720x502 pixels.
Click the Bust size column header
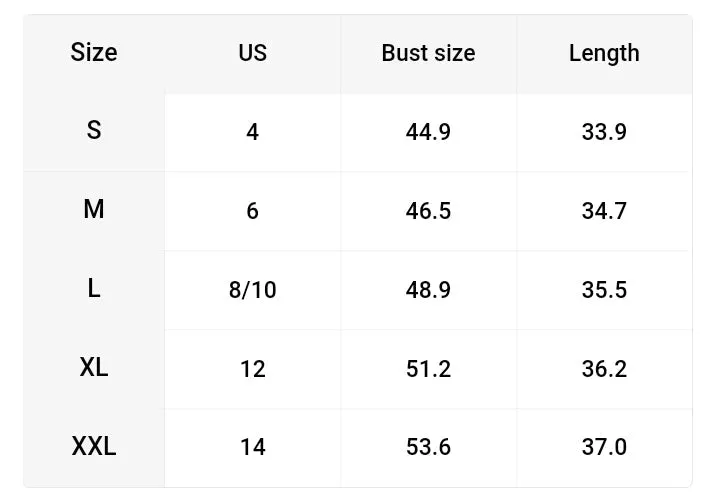pyautogui.click(x=428, y=53)
